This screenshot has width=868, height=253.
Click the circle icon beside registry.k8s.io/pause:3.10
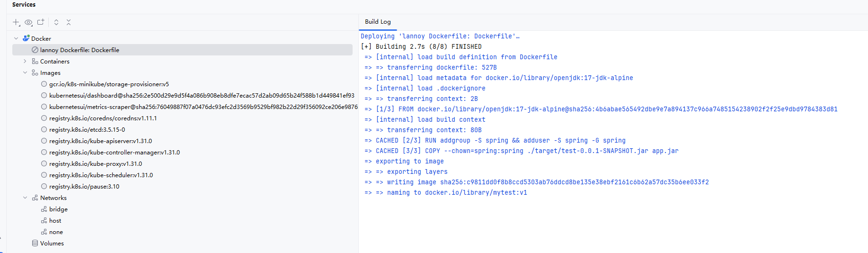[44, 187]
